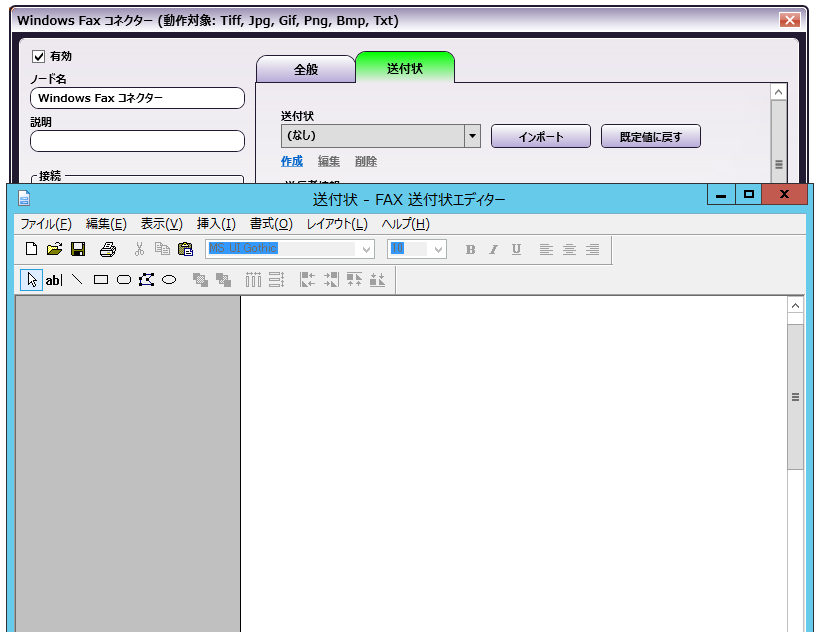Choose the polygon tool
This screenshot has height=632, width=827.
click(147, 280)
